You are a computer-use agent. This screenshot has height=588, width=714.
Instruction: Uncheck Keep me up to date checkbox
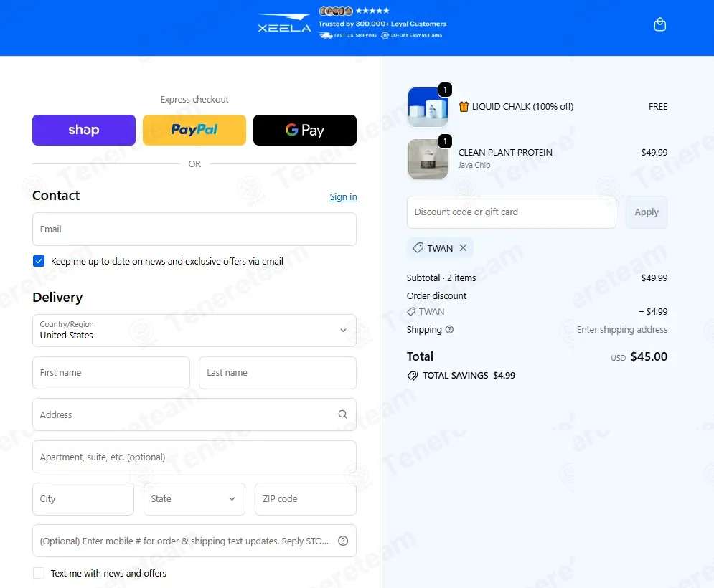point(39,261)
